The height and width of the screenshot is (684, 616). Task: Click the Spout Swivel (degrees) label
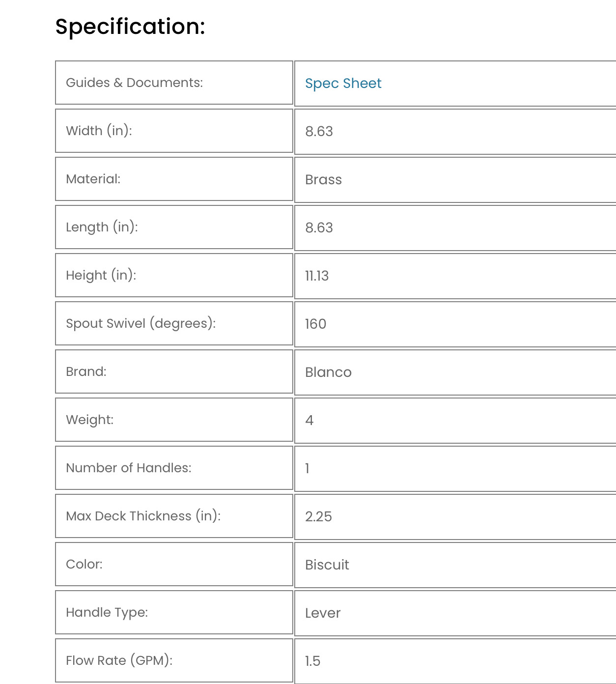click(x=140, y=323)
